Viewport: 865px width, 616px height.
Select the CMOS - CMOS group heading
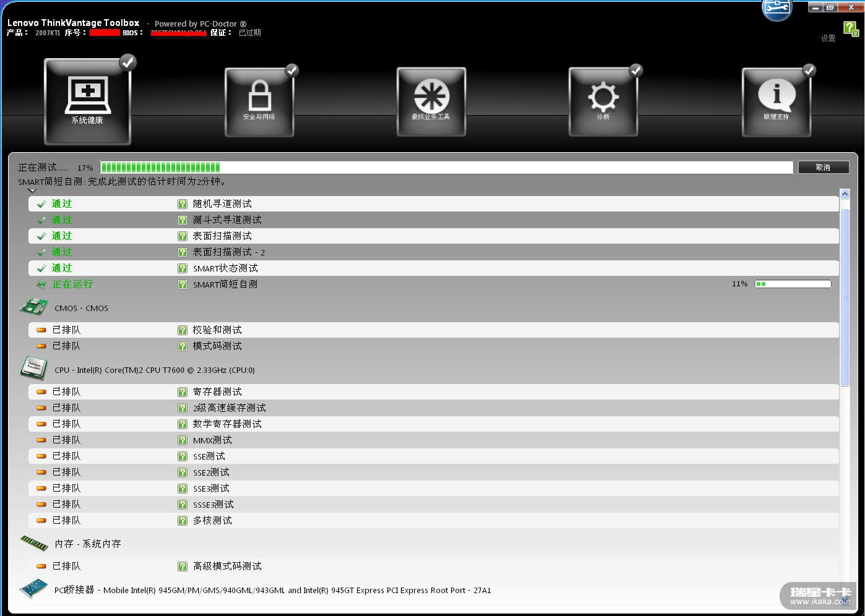pos(81,308)
